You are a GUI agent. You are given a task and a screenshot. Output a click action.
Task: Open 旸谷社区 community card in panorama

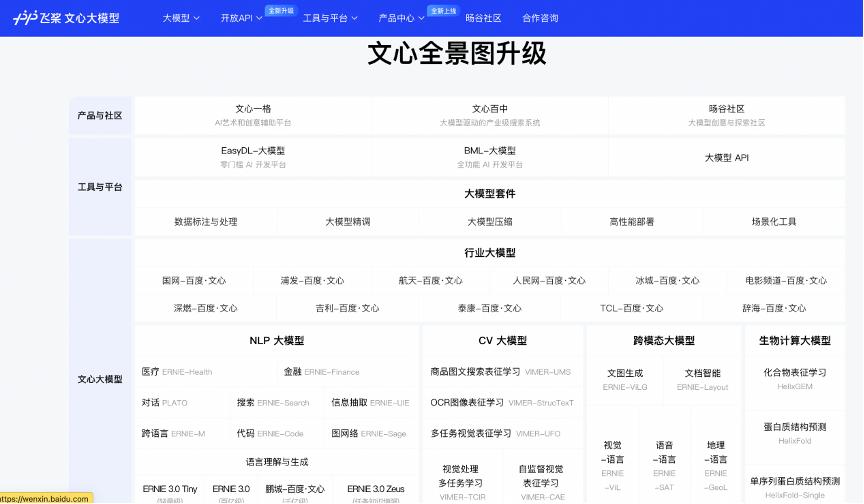pos(726,115)
